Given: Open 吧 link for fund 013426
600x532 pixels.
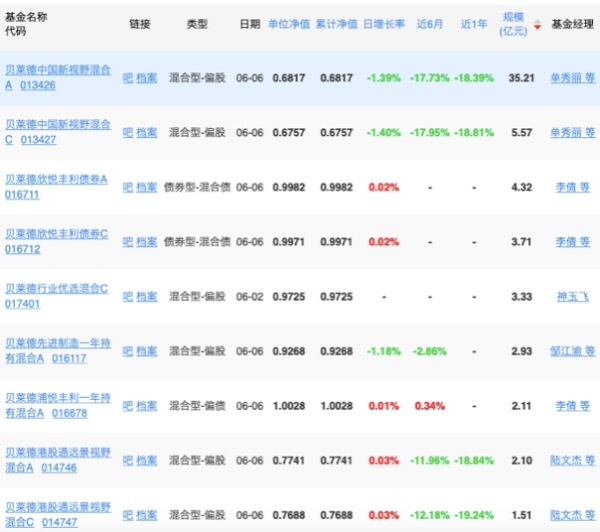Looking at the screenshot, I should point(128,78).
